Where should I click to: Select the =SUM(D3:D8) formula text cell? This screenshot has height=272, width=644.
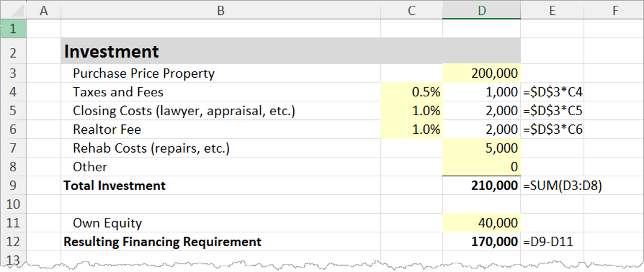click(x=551, y=186)
